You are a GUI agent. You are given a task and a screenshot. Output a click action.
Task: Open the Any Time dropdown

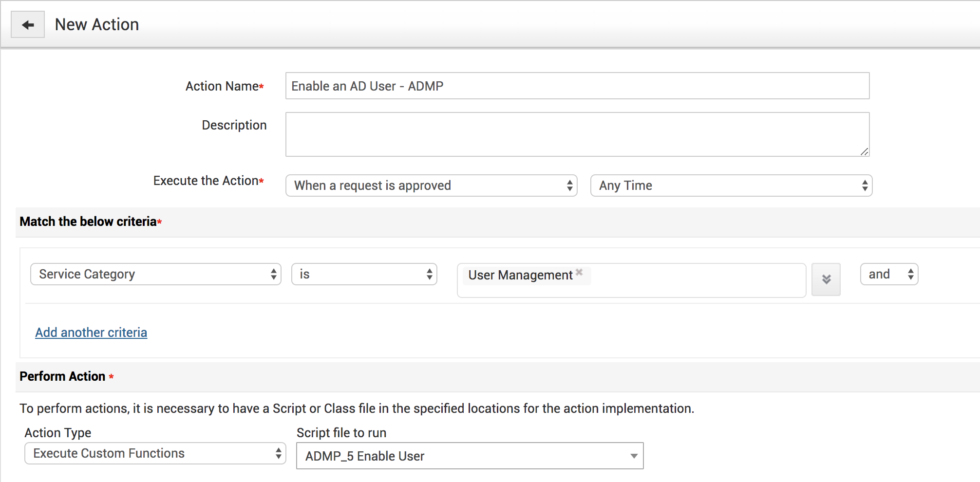(731, 185)
